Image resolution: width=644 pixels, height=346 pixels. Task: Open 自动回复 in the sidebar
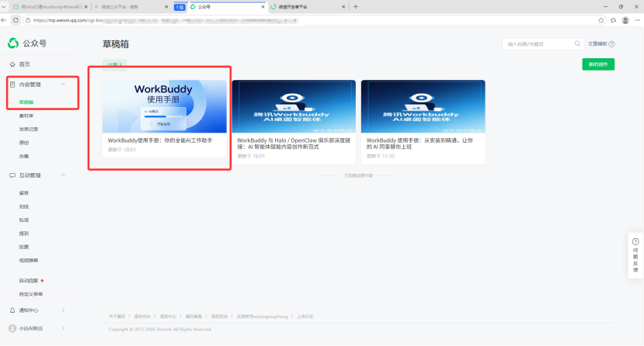pos(28,281)
